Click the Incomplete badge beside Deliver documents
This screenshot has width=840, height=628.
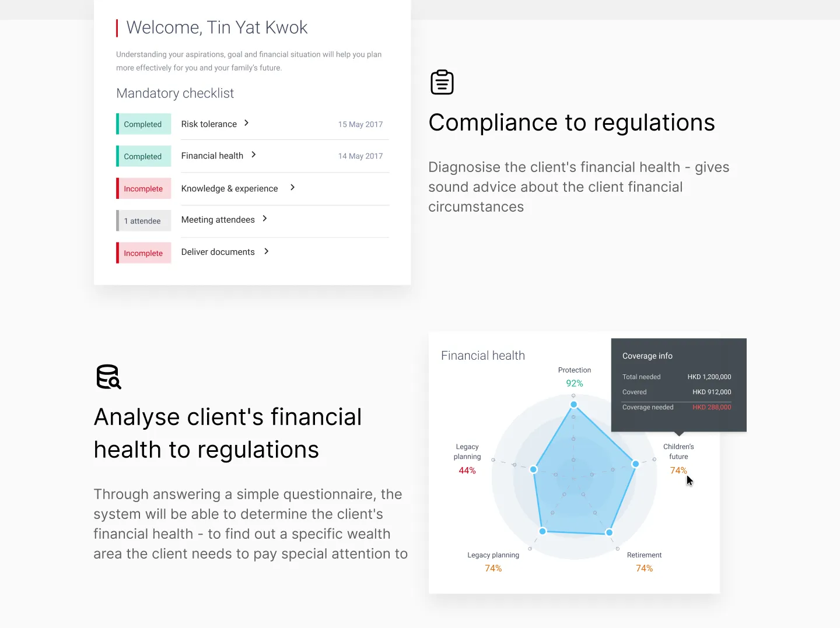pyautogui.click(x=143, y=253)
